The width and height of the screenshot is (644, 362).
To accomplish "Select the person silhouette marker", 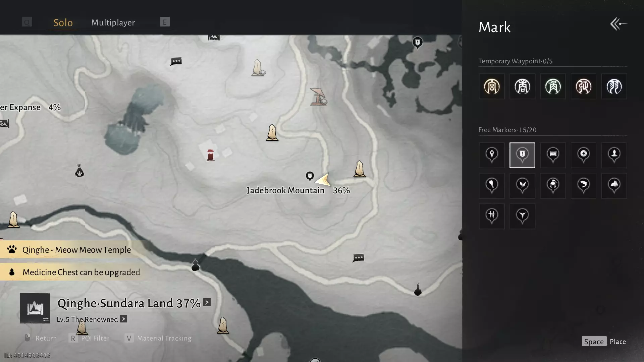I will 614,155.
